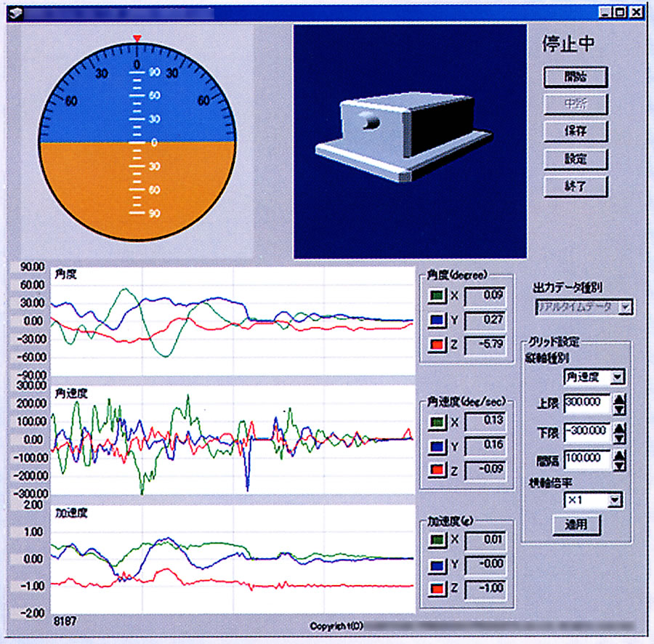This screenshot has height=644, width=654.
Task: Click the 間隔 input field
Action: (x=586, y=459)
